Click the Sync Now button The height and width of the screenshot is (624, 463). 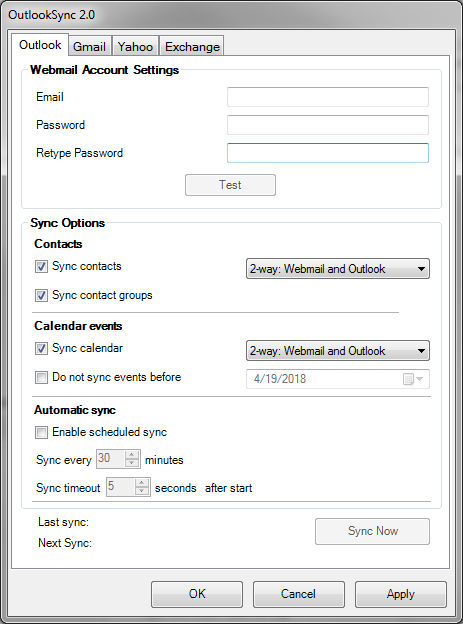(372, 531)
